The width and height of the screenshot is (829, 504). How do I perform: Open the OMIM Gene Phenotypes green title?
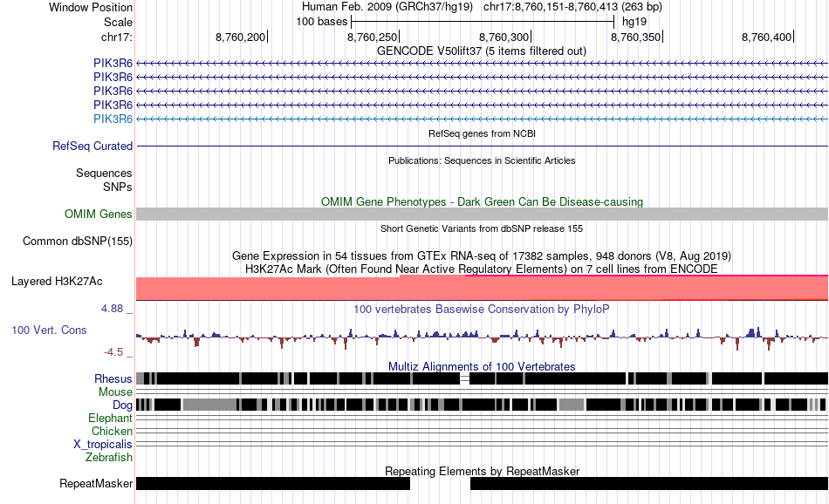482,201
